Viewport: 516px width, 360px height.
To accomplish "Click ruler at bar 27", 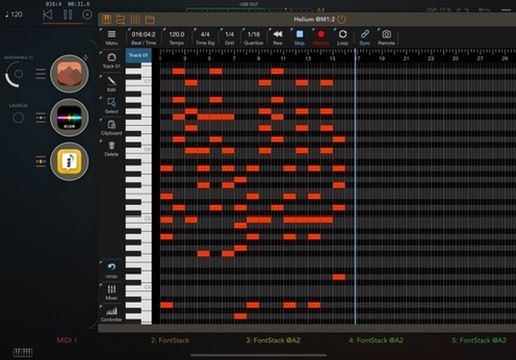I will [480, 58].
